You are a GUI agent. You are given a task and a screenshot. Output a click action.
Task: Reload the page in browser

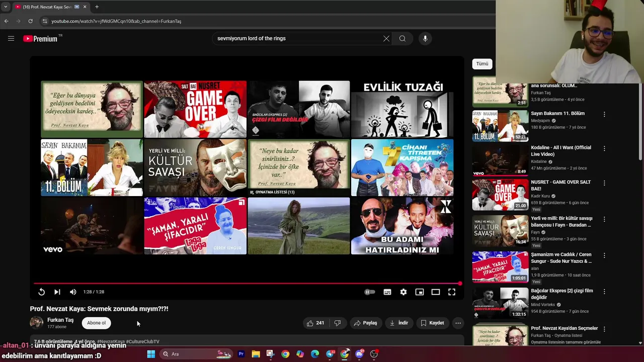[30, 21]
